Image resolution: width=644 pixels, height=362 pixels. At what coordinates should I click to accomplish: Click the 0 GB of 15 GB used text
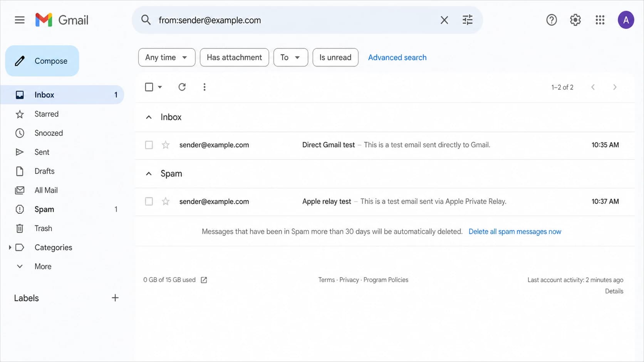click(x=169, y=280)
